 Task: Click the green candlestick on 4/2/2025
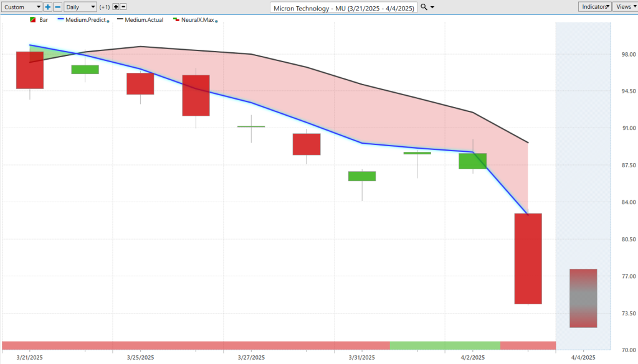[x=472, y=161]
